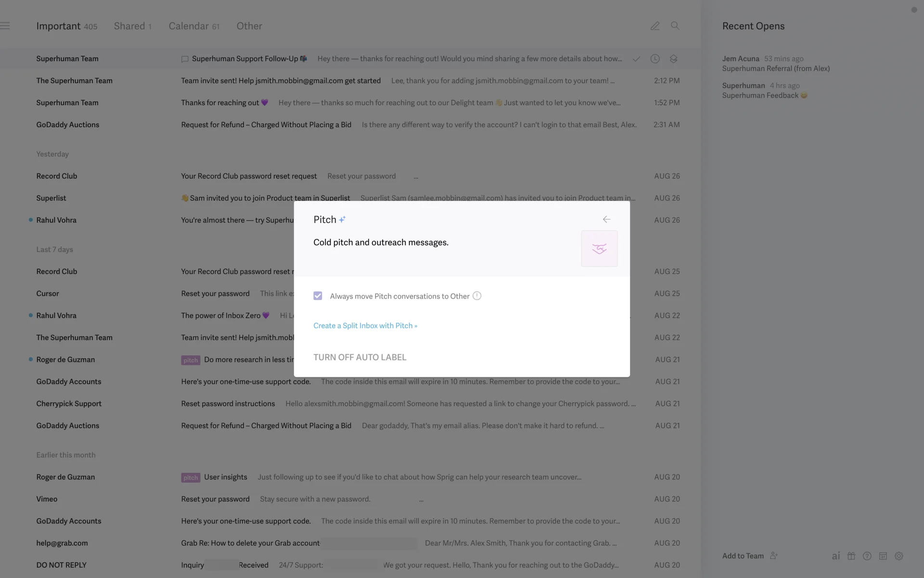Click the snooze clock icon on first email
The width and height of the screenshot is (924, 578).
(655, 59)
